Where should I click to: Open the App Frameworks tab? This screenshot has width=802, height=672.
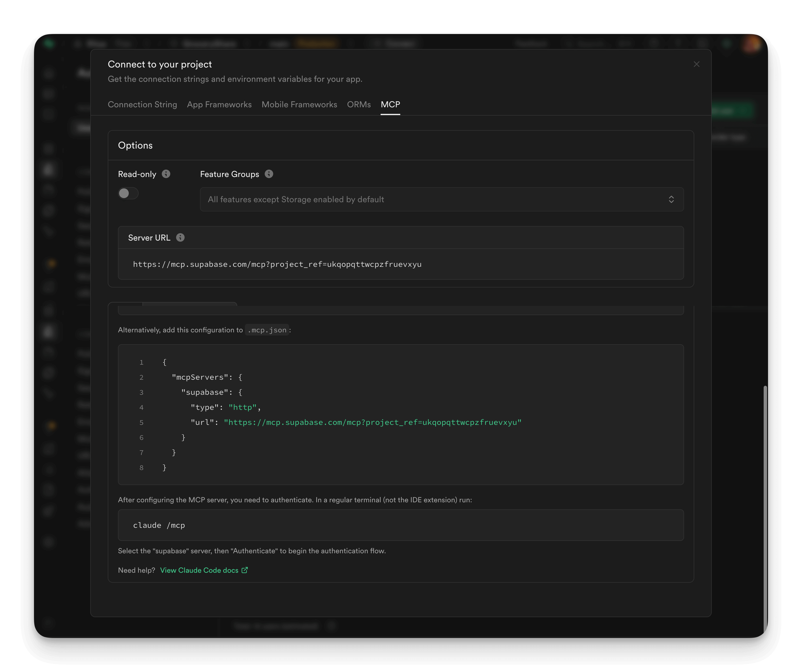pos(219,104)
